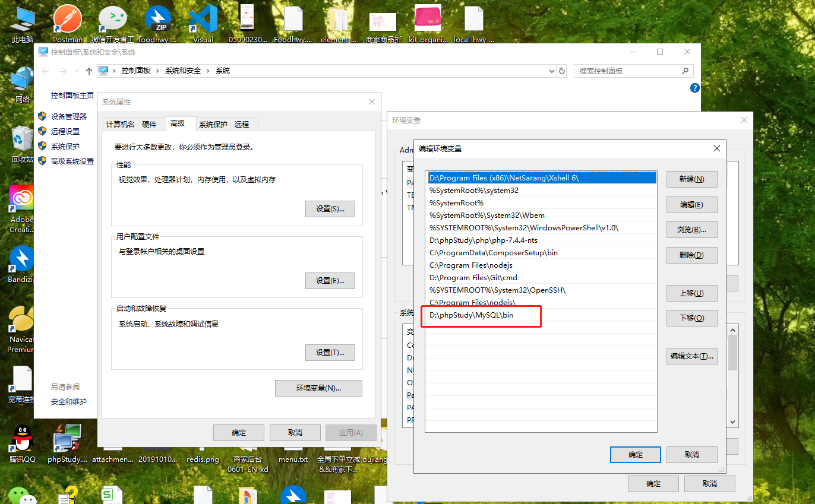Launch the 腾讯QQ penguin shortcut

pos(23,443)
